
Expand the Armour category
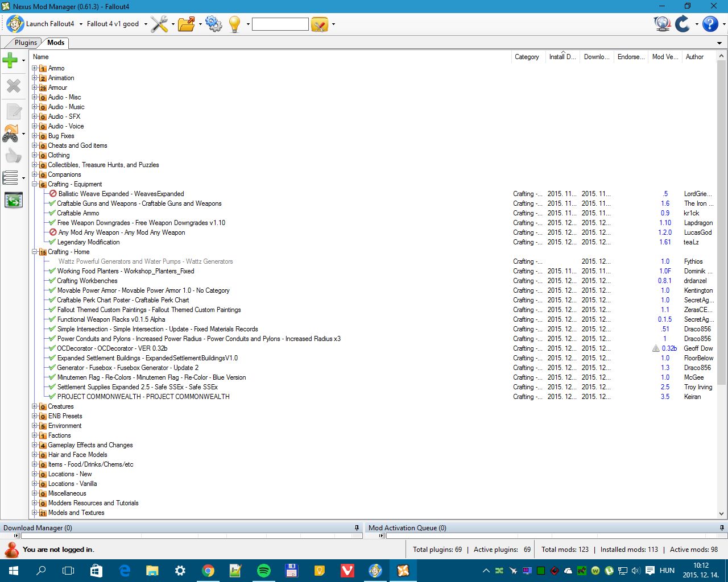[35, 88]
